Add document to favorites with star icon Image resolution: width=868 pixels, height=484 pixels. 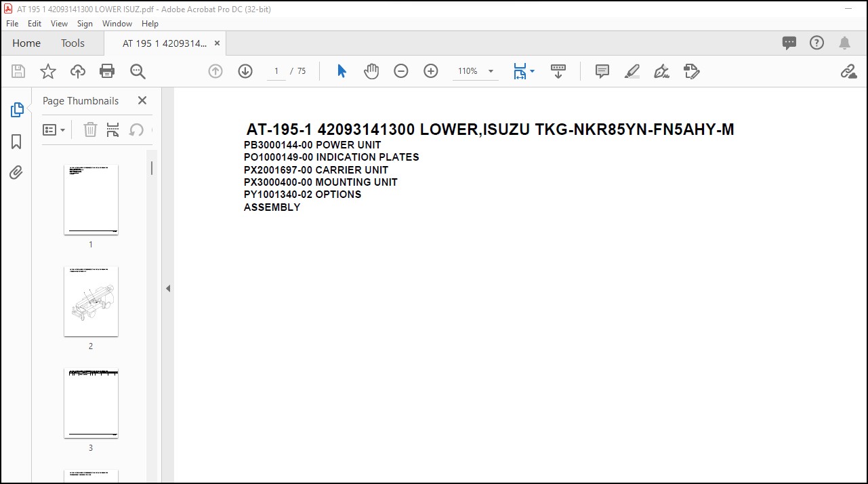coord(48,71)
